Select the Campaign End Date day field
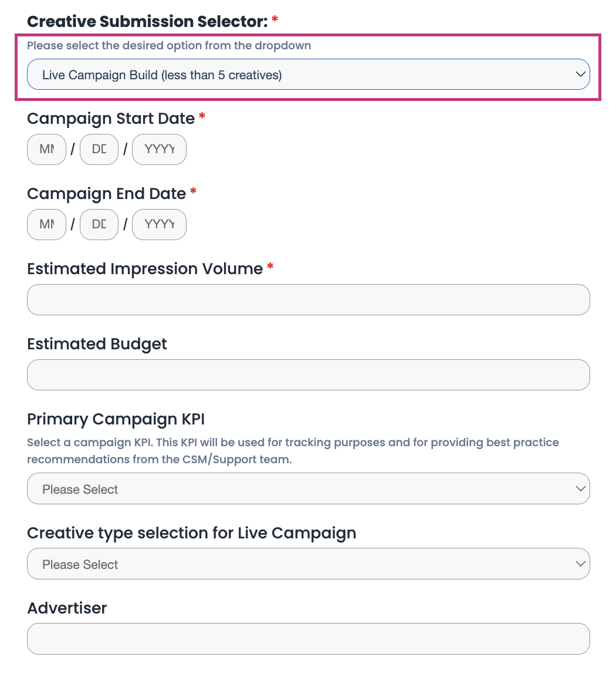Screen dimensions: 616x674 point(99,225)
